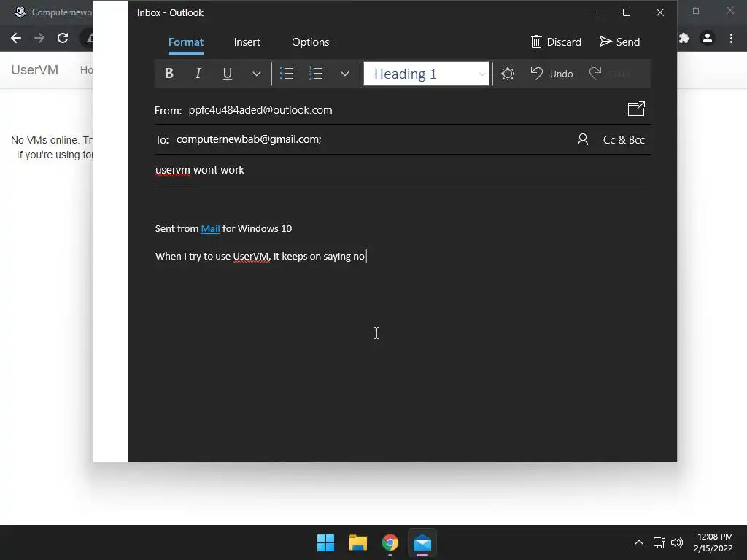747x560 pixels.
Task: Open the Options tab
Action: [311, 42]
